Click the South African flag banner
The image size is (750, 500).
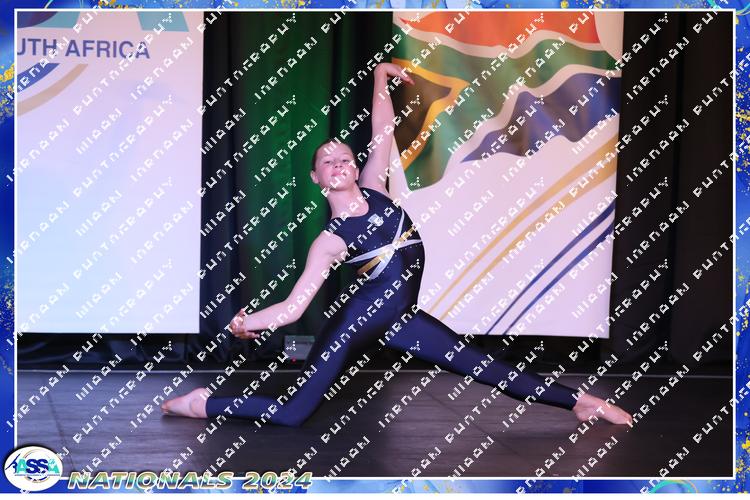tap(507, 173)
